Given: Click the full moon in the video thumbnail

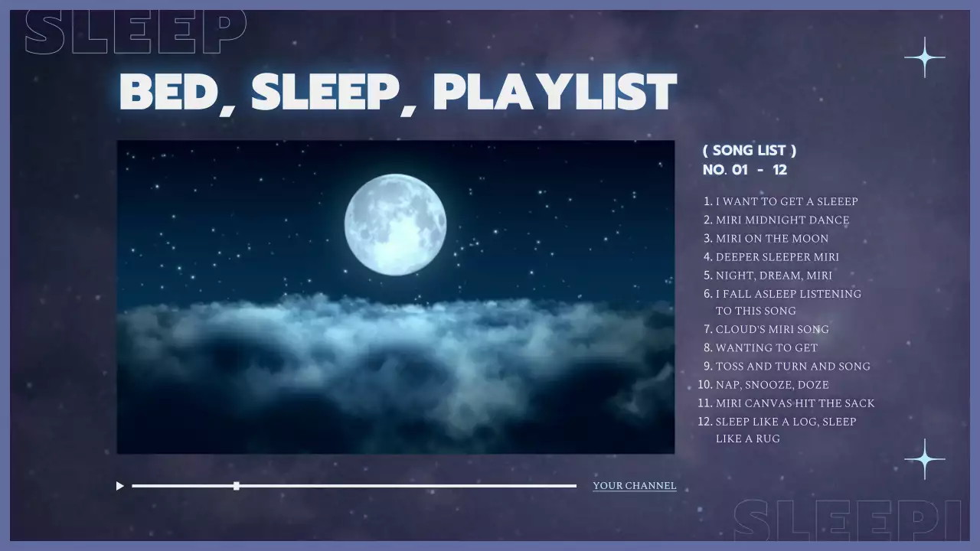Looking at the screenshot, I should [395, 224].
